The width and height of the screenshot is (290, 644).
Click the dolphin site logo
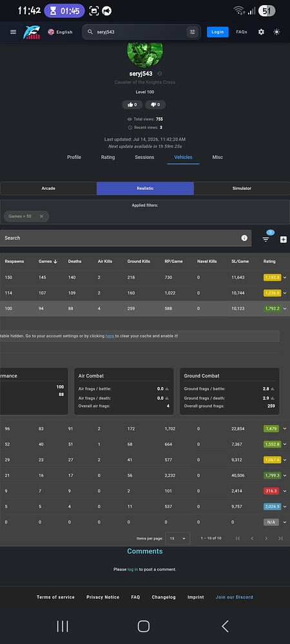32,32
